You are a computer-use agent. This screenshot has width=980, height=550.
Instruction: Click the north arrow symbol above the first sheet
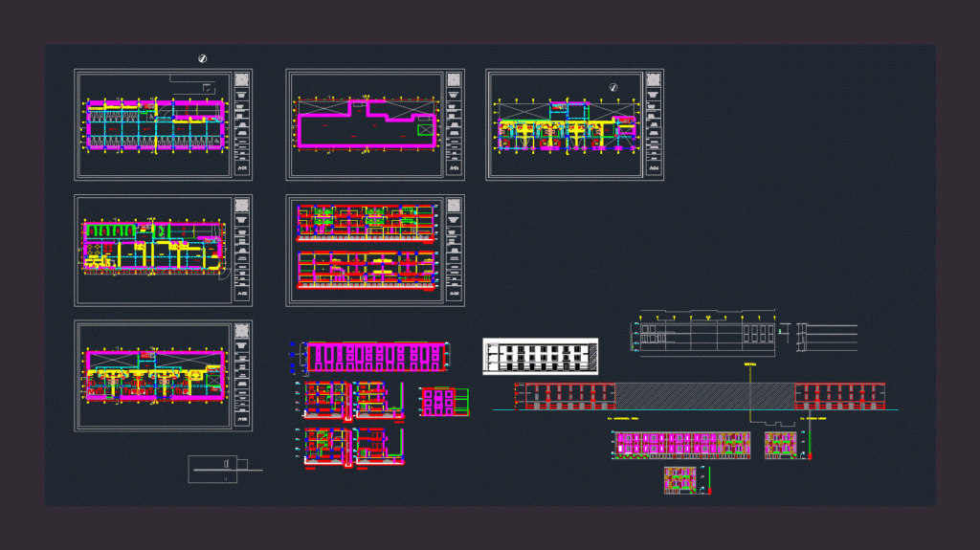(203, 58)
